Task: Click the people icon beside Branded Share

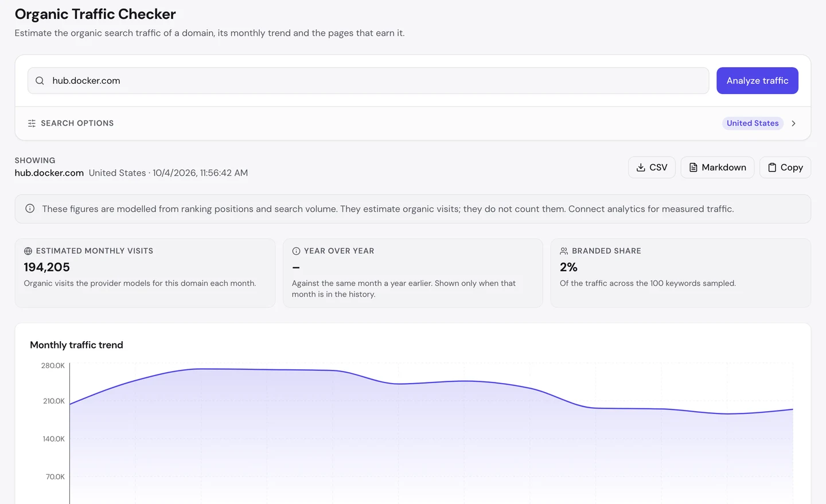Action: [x=564, y=251]
